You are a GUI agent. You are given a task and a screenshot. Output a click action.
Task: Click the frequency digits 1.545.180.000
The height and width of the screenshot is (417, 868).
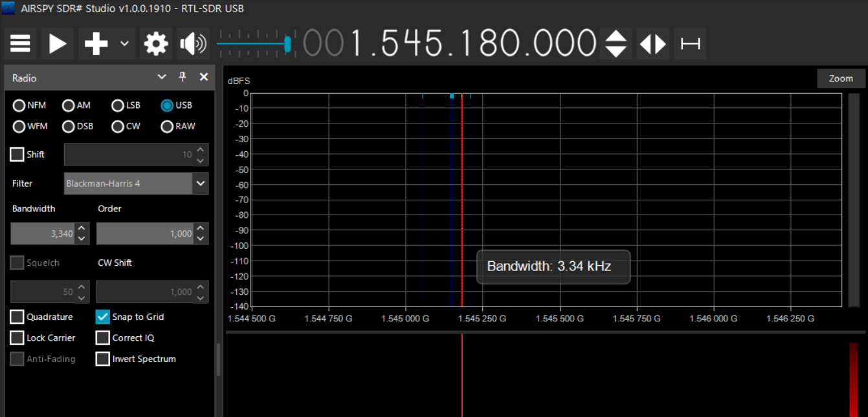point(473,44)
